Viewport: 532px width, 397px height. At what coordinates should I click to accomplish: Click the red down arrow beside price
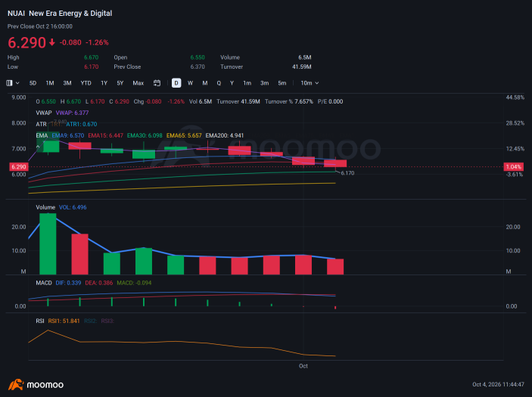click(x=52, y=42)
